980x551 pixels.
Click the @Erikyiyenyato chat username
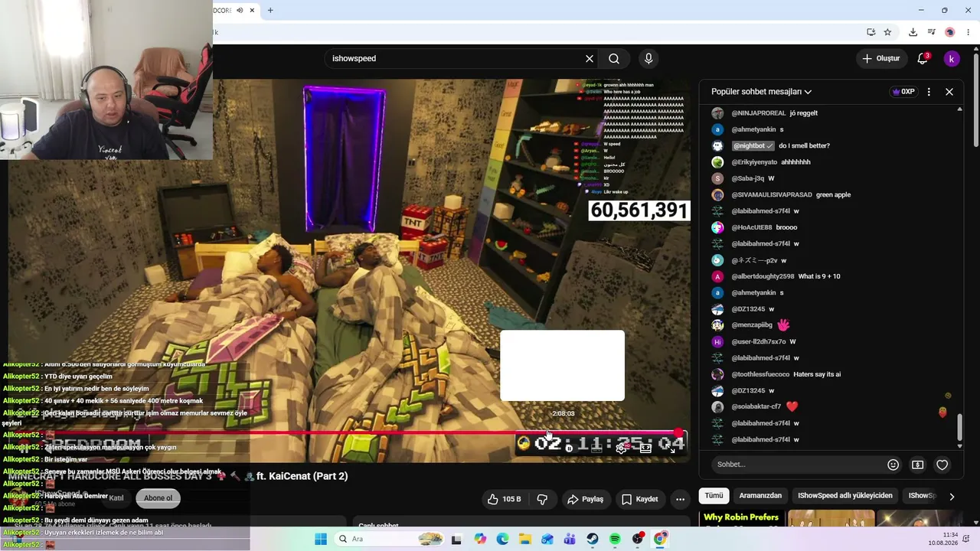pos(754,162)
